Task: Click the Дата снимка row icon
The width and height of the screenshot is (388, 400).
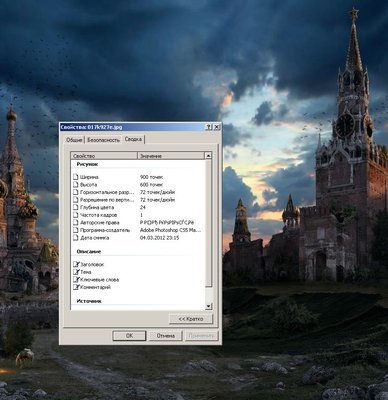Action: point(76,238)
